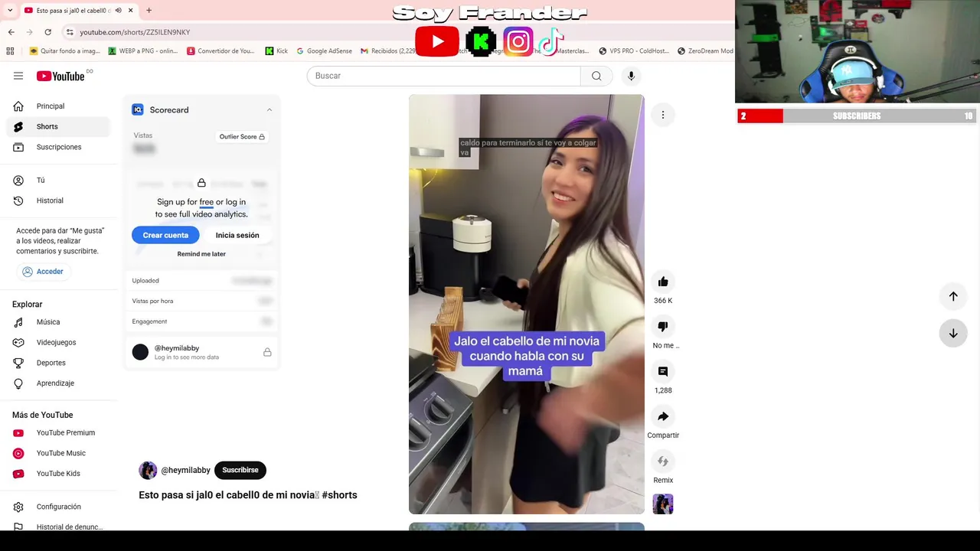
Task: Mute the tab via speaker icon
Action: click(x=118, y=11)
